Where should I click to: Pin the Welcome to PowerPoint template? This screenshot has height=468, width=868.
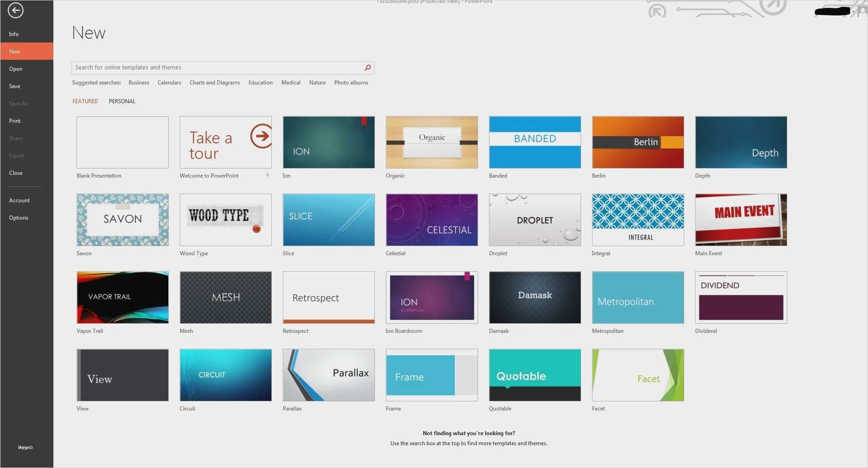point(267,175)
